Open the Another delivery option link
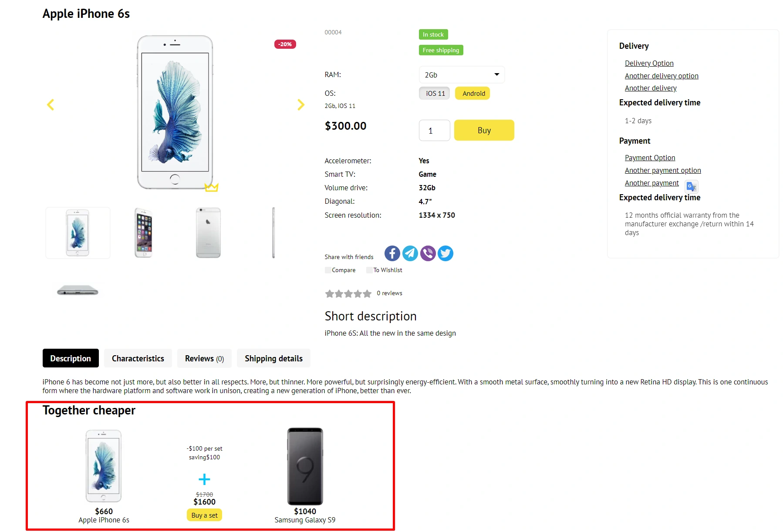This screenshot has height=532, width=783. point(661,76)
